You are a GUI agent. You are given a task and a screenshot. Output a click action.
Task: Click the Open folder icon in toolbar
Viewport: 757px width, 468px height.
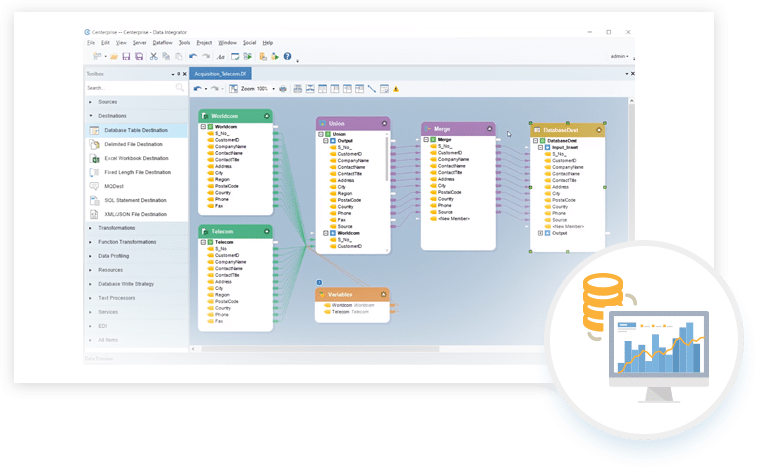pyautogui.click(x=113, y=57)
